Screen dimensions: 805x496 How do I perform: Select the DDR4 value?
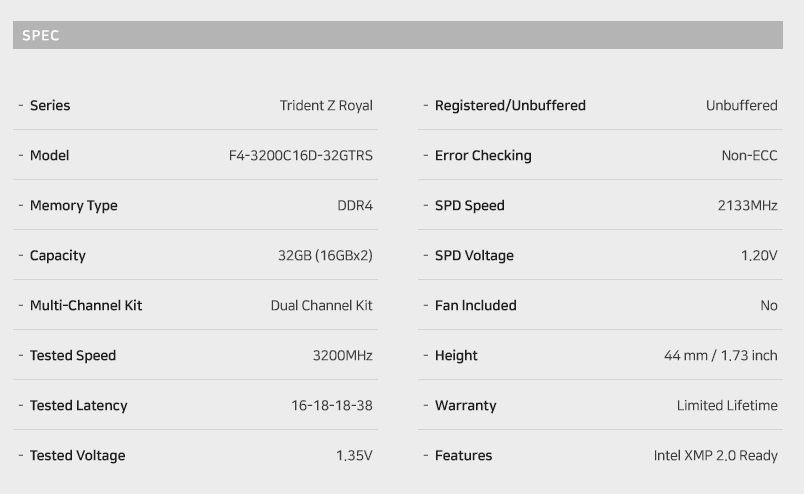tap(355, 205)
